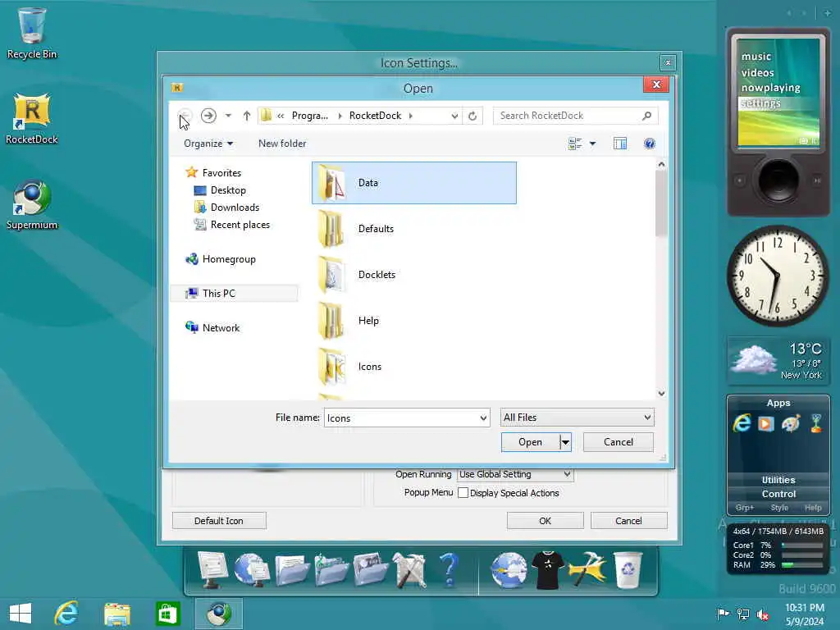The width and height of the screenshot is (840, 630).
Task: Click the Default Icon button
Action: coord(218,521)
